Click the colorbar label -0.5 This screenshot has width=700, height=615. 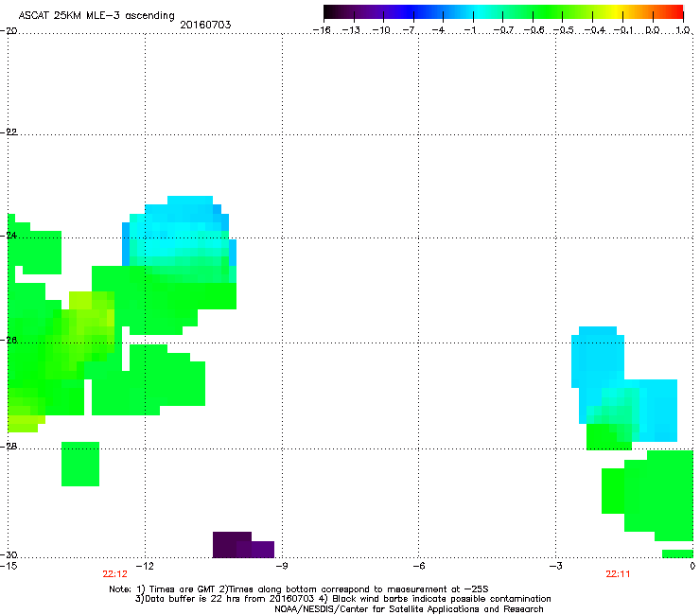point(564,30)
